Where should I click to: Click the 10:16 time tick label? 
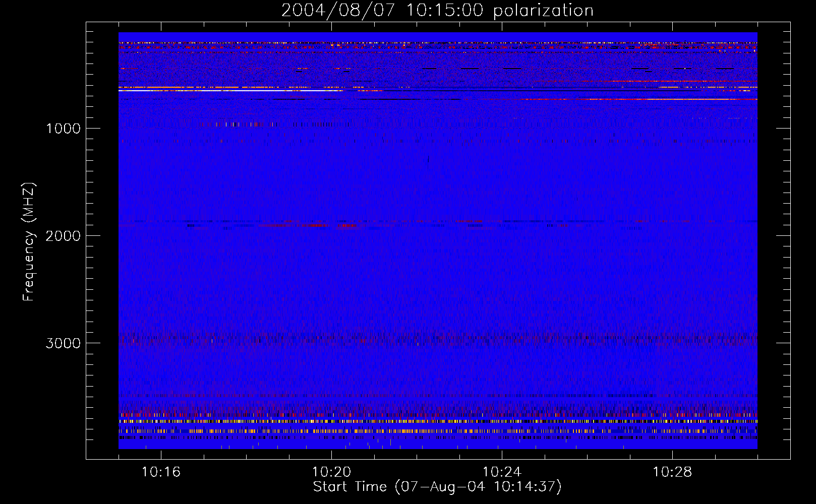pyautogui.click(x=161, y=472)
